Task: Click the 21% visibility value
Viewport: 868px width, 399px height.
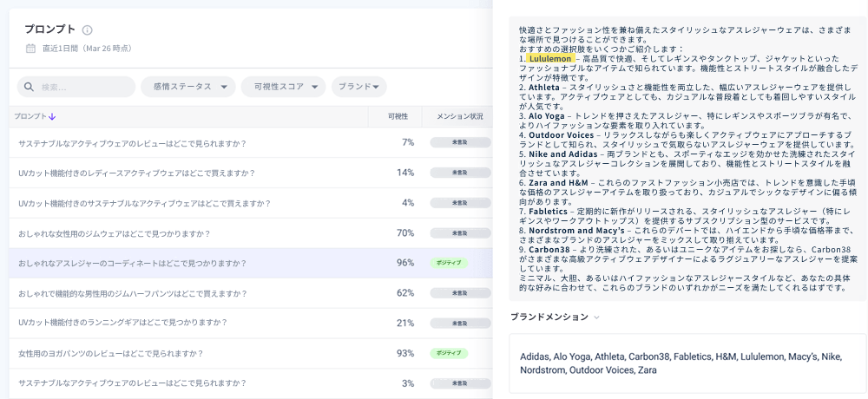Action: pyautogui.click(x=405, y=324)
